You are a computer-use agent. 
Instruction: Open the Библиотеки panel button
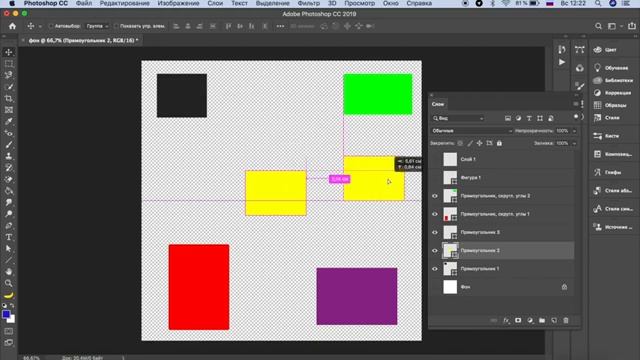[x=613, y=80]
